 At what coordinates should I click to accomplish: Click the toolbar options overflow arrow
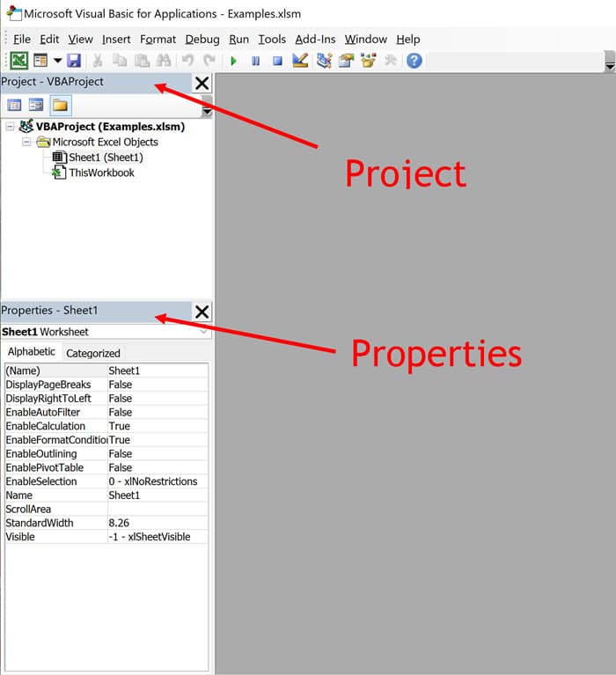point(610,62)
